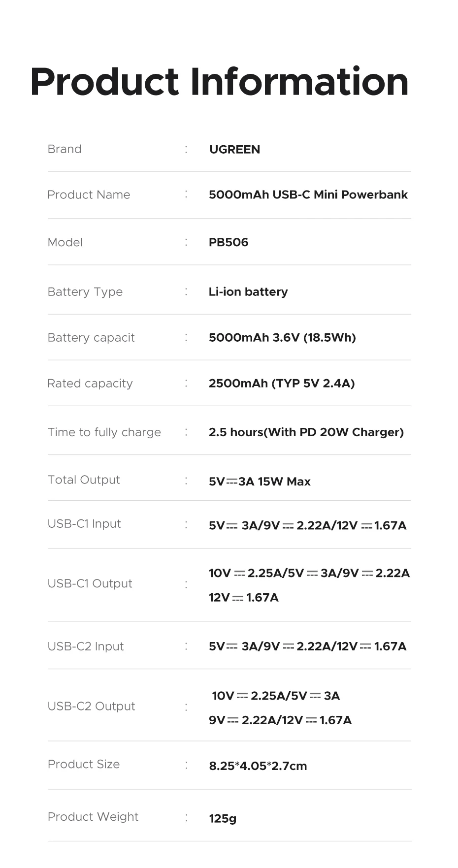Image resolution: width=458 pixels, height=868 pixels.
Task: Click the Battery capacit label
Action: click(91, 338)
